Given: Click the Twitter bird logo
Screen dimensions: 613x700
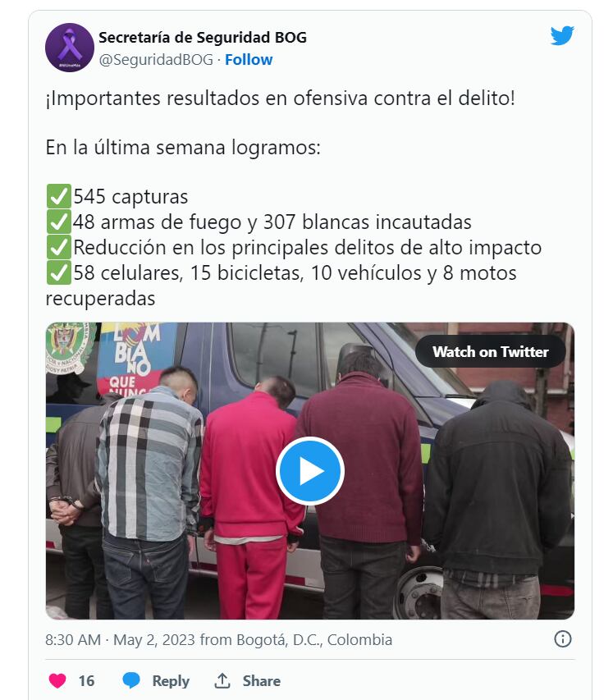Looking at the screenshot, I should click(x=562, y=36).
